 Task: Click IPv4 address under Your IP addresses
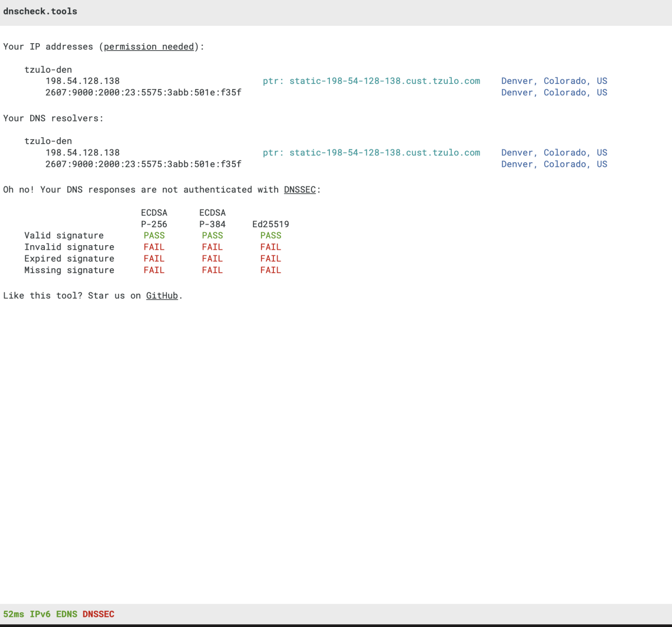[x=82, y=81]
